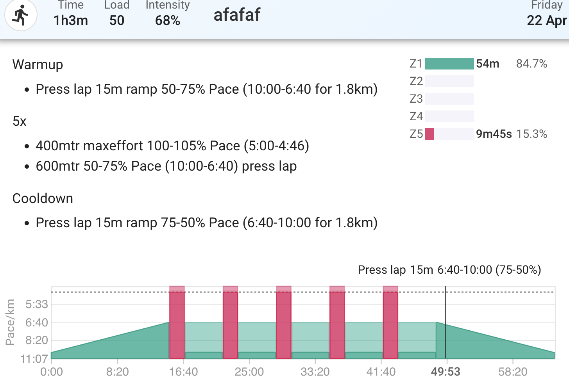Click the Warmup press lap step text

[206, 89]
